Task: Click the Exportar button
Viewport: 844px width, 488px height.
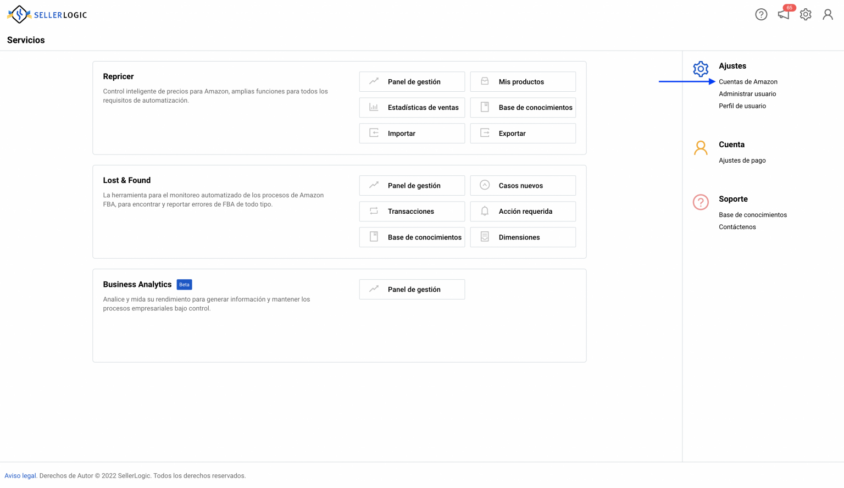Action: click(523, 133)
